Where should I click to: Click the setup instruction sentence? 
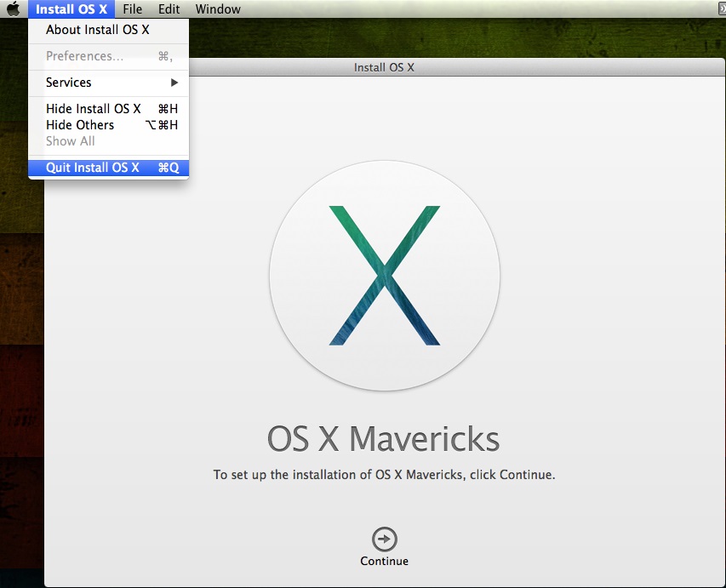pos(384,475)
